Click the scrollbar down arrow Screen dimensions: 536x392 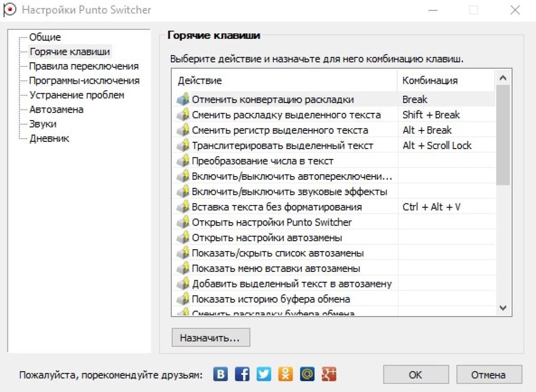tap(503, 308)
